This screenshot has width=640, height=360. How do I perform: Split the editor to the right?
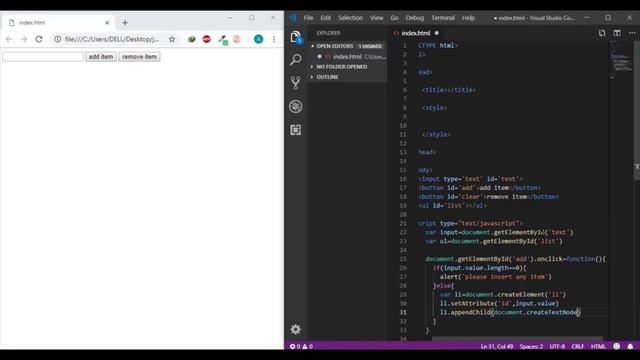(617, 33)
